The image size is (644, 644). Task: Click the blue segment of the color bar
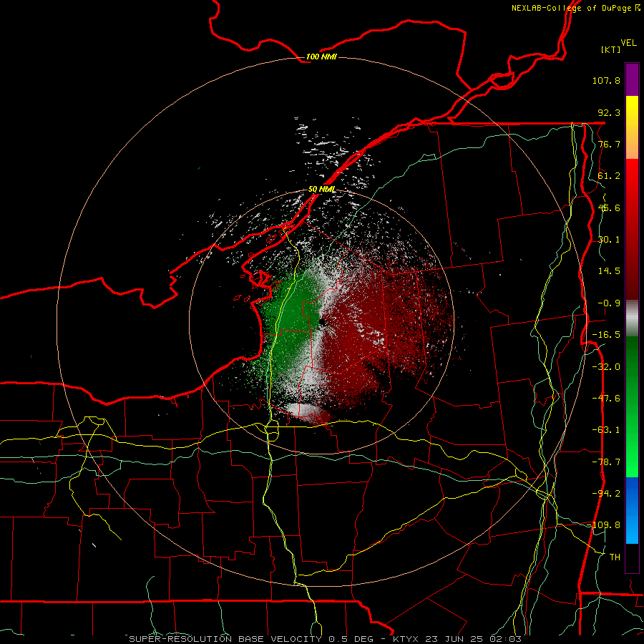point(632,510)
